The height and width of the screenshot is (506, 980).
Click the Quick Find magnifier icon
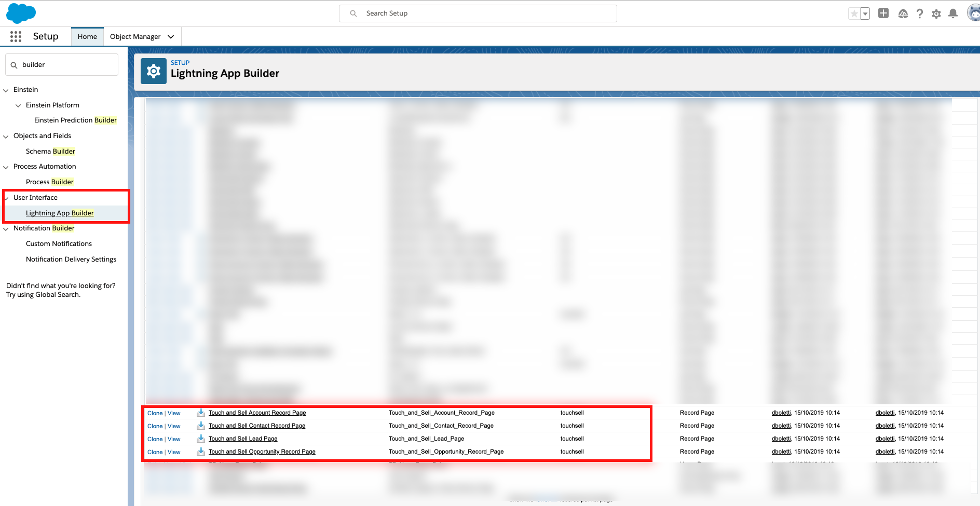pos(14,65)
